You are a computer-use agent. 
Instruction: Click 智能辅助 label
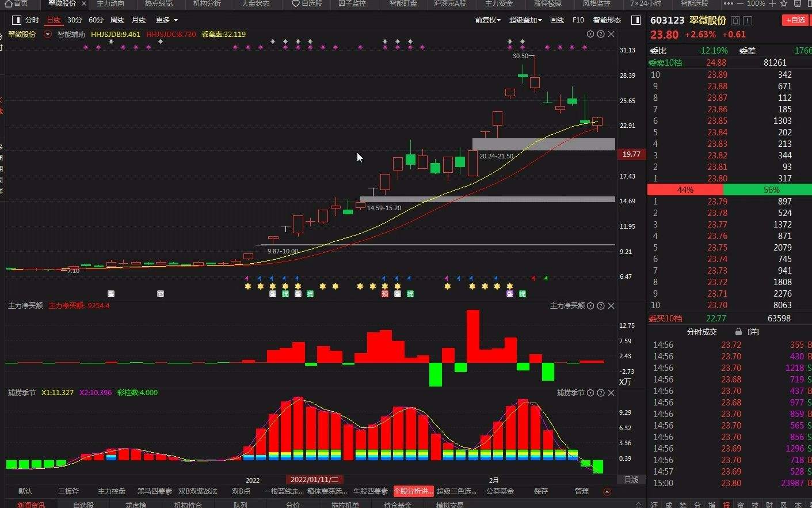[71, 35]
